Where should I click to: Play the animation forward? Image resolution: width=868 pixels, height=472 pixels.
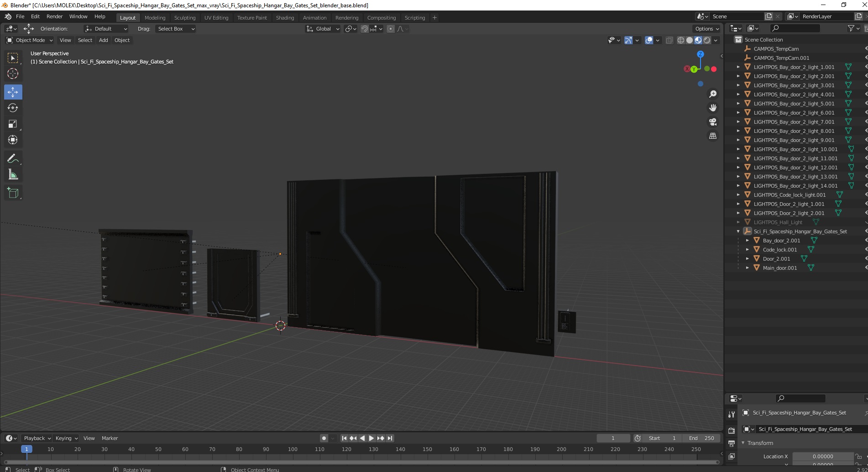(371, 438)
